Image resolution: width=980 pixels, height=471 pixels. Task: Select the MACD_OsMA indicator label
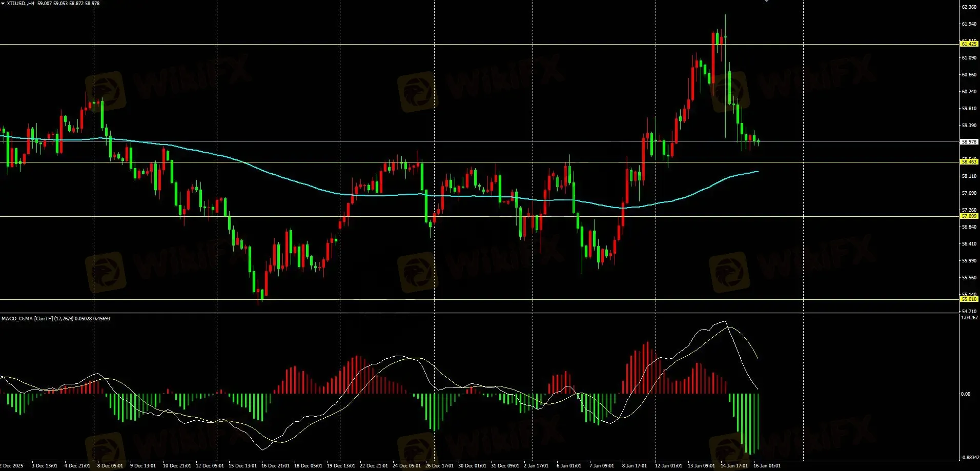(18, 319)
